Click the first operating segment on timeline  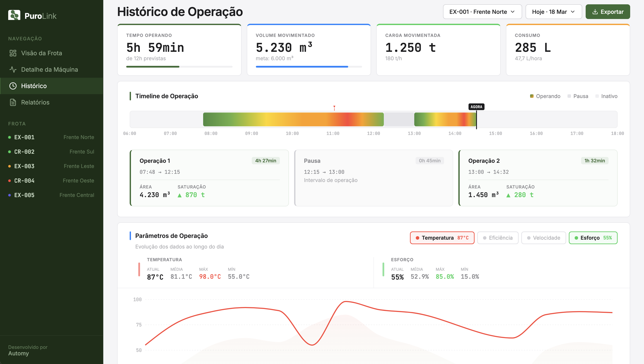(293, 120)
